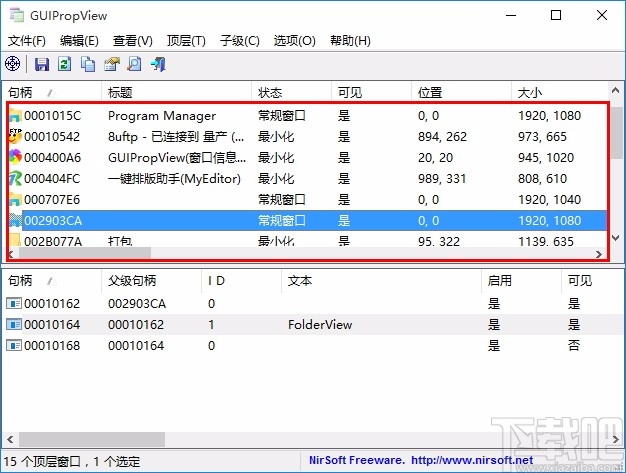The image size is (626, 473).
Task: Click the window icon of child 00010168
Action: click(14, 345)
